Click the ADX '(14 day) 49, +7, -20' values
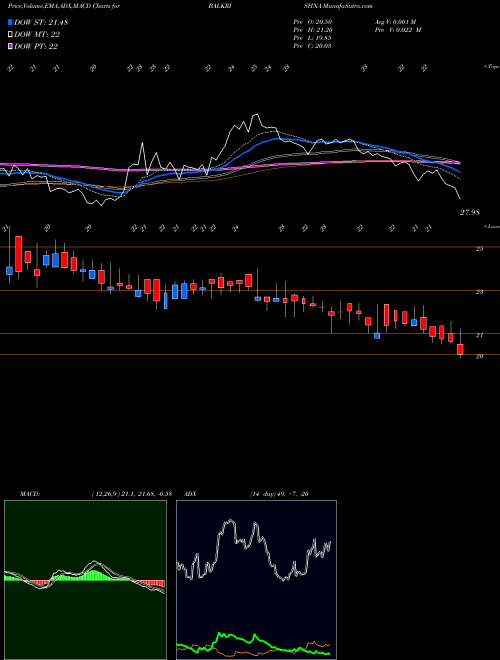This screenshot has width=500, height=660. tap(279, 493)
